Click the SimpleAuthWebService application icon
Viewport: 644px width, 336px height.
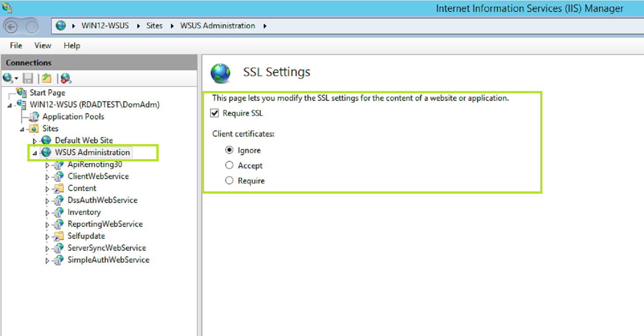(59, 260)
